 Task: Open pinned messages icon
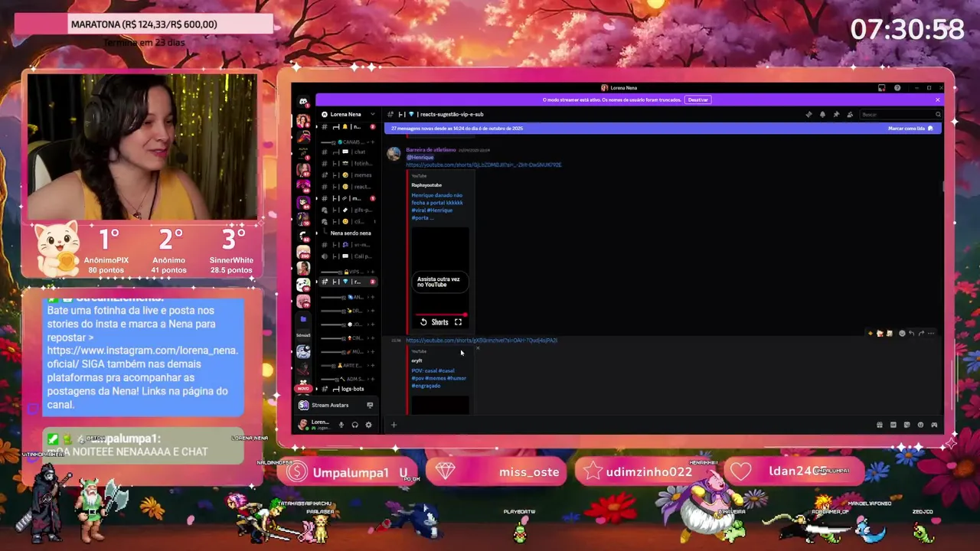click(836, 115)
